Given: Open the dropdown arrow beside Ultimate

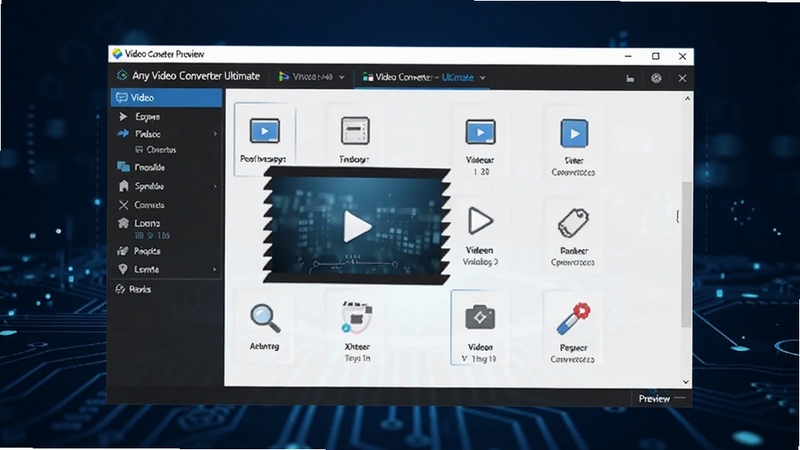Looking at the screenshot, I should pyautogui.click(x=483, y=78).
